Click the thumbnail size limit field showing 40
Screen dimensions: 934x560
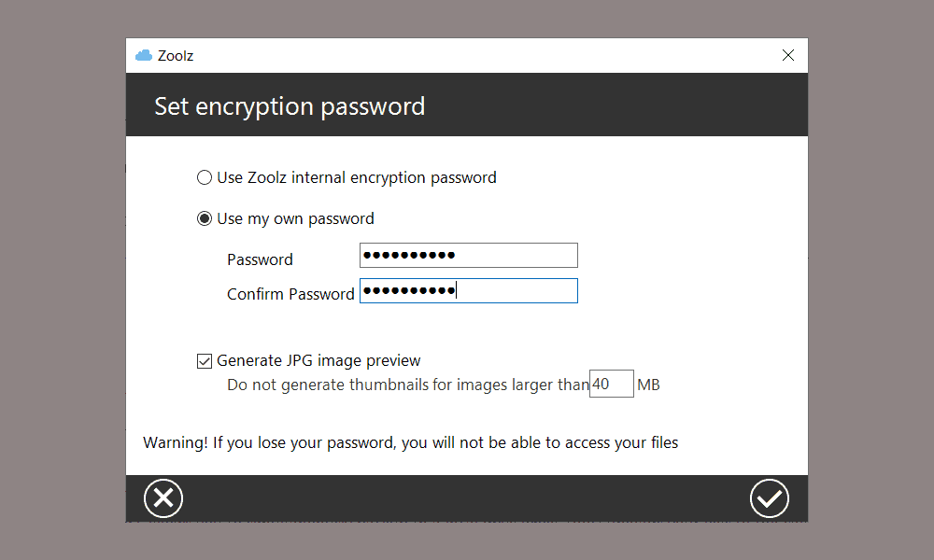point(611,384)
